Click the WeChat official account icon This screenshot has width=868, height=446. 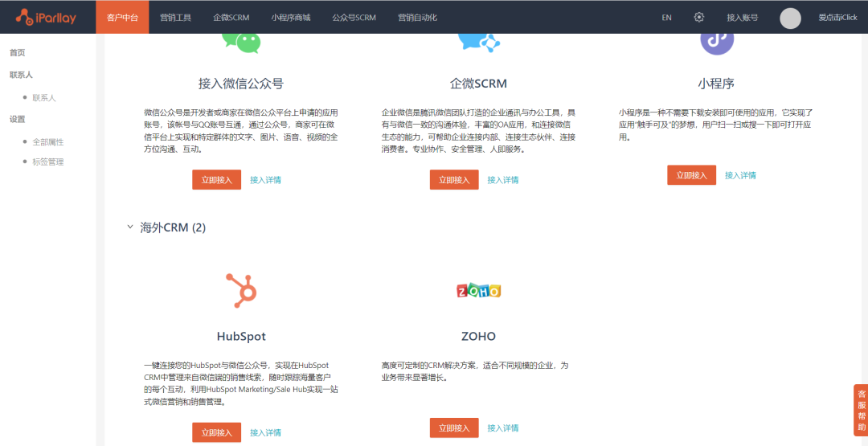(241, 43)
